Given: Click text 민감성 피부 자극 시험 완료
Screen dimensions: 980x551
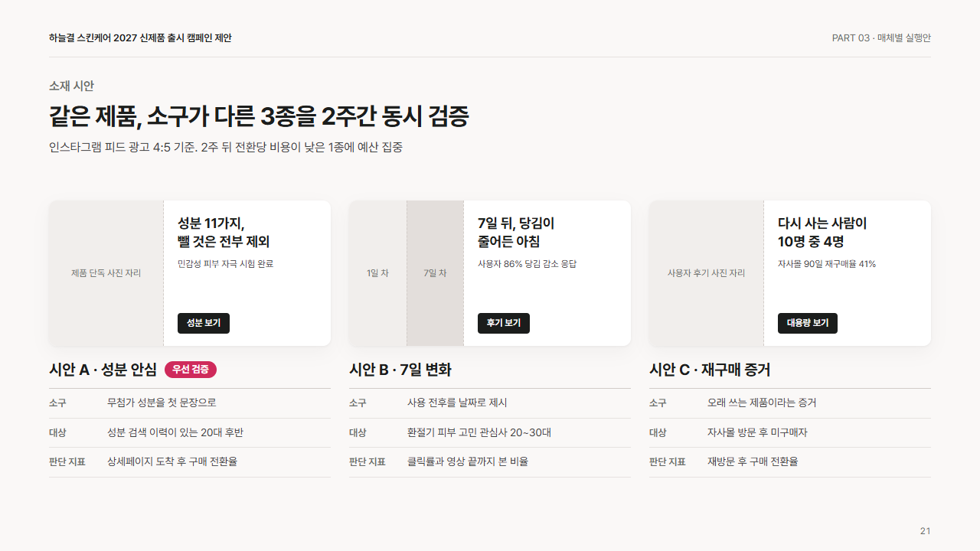Looking at the screenshot, I should [225, 264].
